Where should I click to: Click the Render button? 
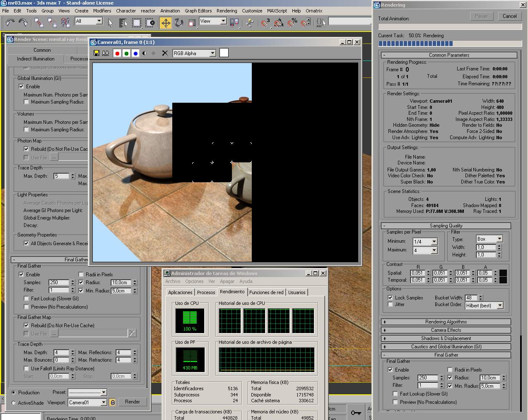133,402
